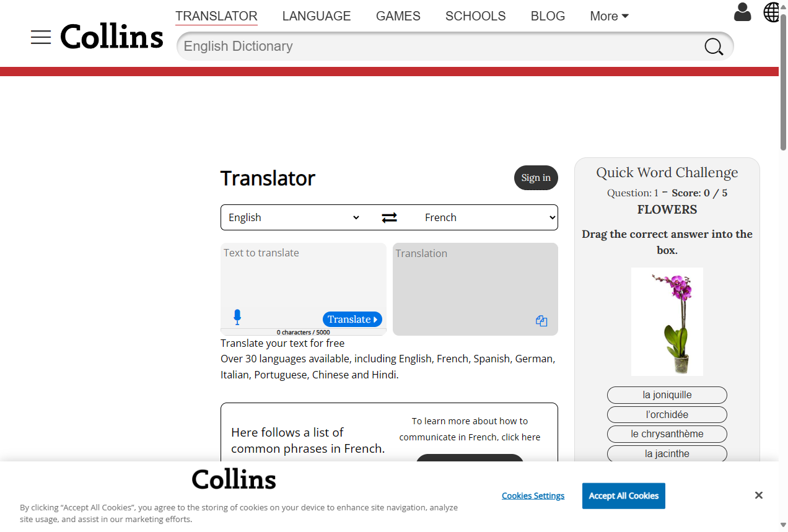Image resolution: width=788 pixels, height=532 pixels.
Task: Open the hamburger navigation menu
Action: (41, 37)
